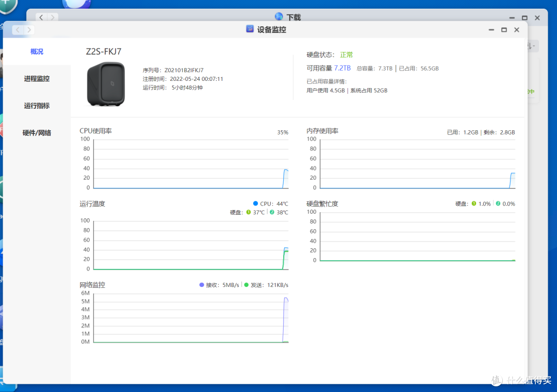The width and height of the screenshot is (557, 392).
Task: Click the 运行温度 chart title
Action: click(x=92, y=204)
